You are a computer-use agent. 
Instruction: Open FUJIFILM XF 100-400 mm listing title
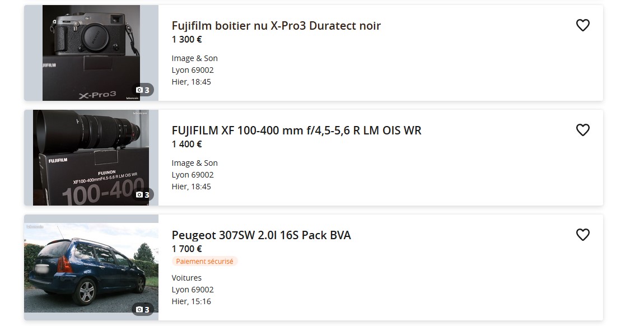296,131
